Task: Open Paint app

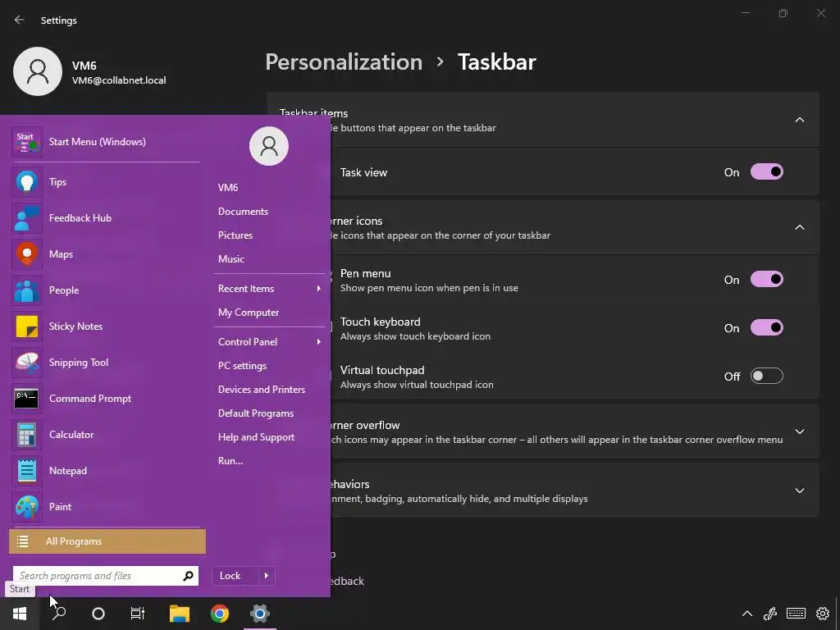Action: coord(106,507)
